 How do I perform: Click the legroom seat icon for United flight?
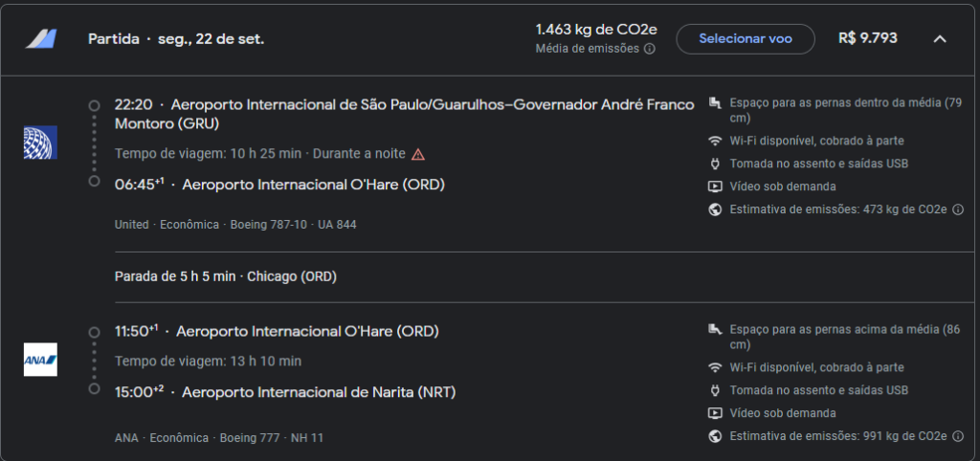point(714,102)
